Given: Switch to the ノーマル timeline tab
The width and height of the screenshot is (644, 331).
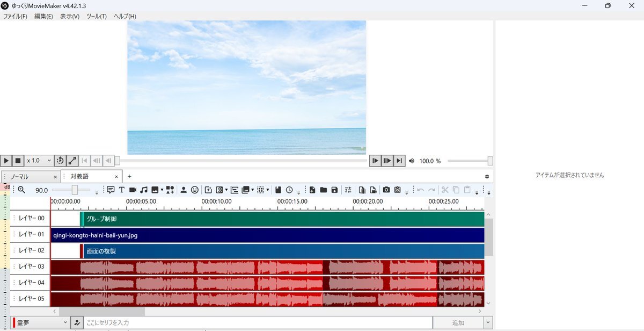Looking at the screenshot, I should click(30, 176).
